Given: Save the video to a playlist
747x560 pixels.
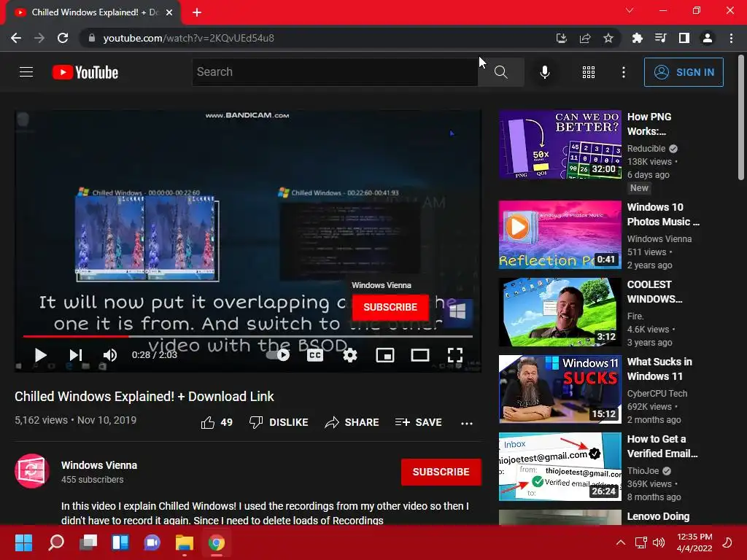Looking at the screenshot, I should pyautogui.click(x=418, y=422).
